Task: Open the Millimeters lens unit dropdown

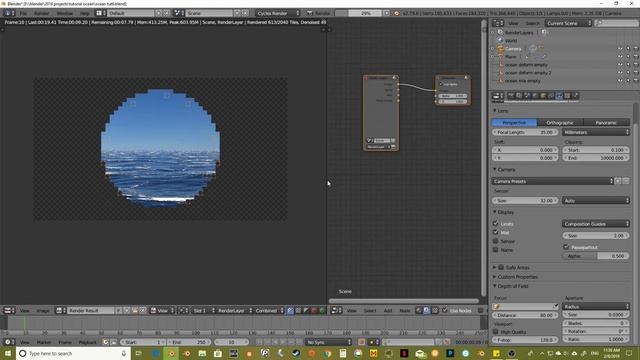Action: point(596,132)
